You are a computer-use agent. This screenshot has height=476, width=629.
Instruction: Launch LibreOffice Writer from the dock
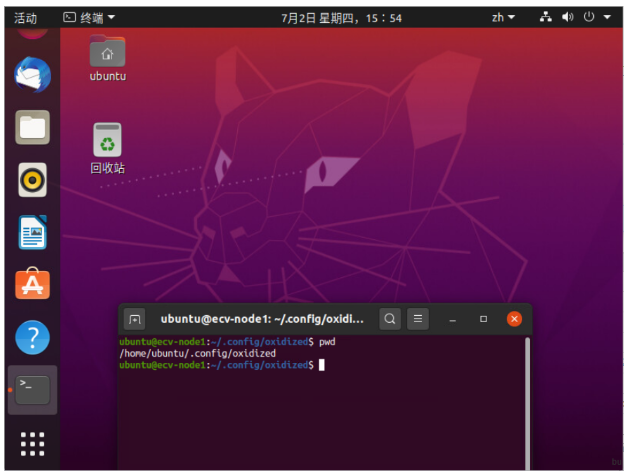point(32,232)
